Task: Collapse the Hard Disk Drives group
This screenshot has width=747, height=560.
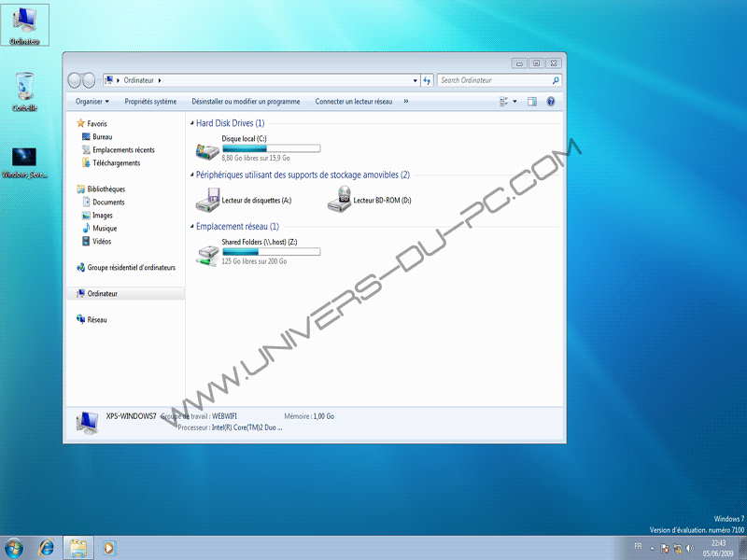Action: 192,123
